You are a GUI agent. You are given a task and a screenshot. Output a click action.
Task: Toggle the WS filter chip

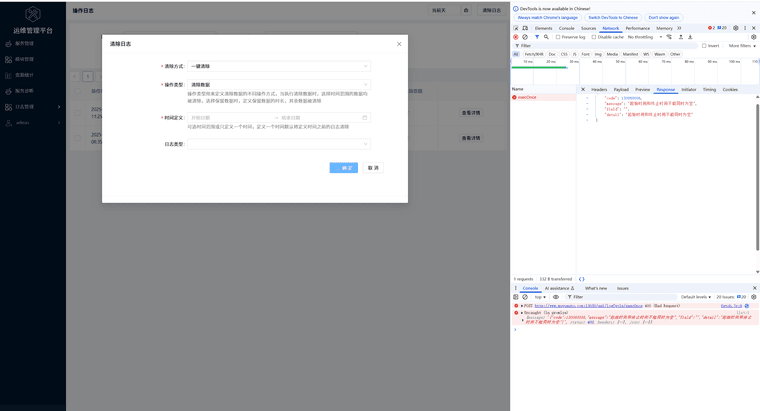pyautogui.click(x=646, y=54)
